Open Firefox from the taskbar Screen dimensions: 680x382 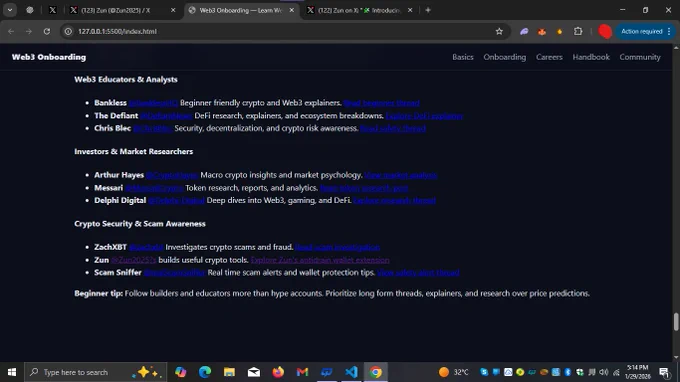tap(278, 372)
